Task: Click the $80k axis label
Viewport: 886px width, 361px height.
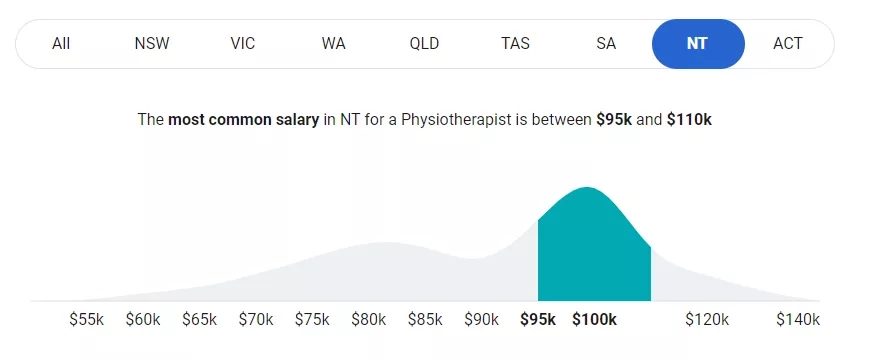Action: point(368,320)
